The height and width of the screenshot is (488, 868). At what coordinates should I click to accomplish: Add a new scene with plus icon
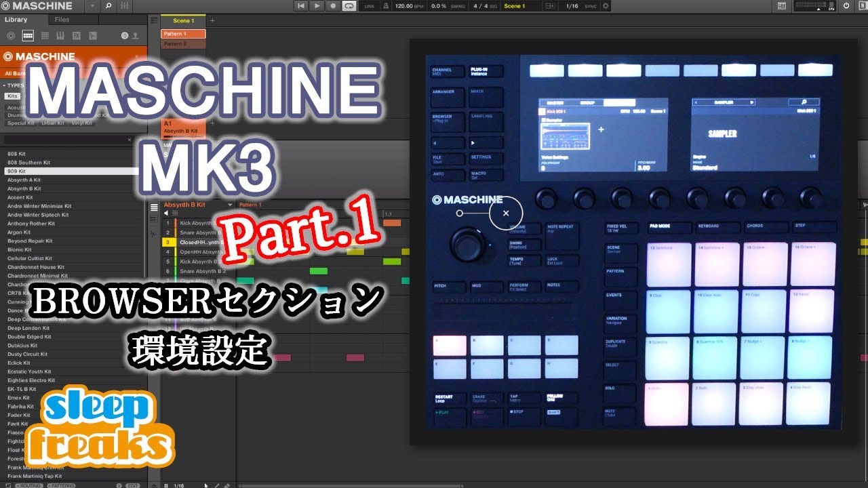tap(212, 20)
